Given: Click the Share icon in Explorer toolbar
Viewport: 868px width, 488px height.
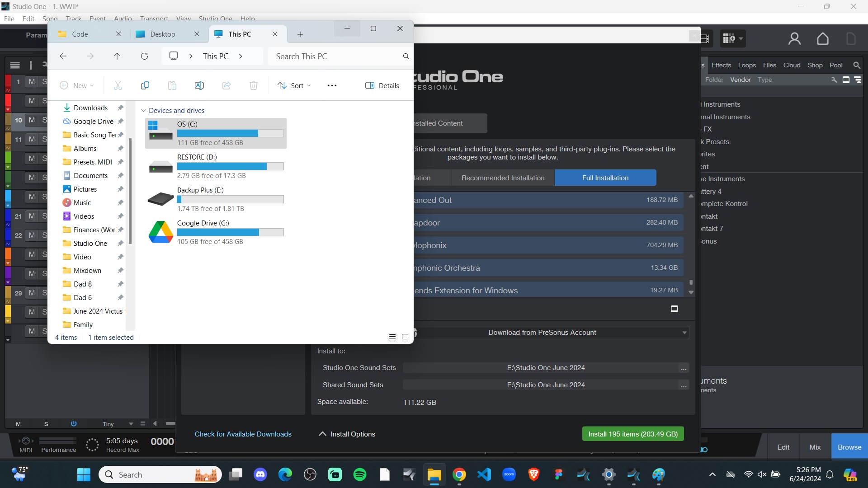Looking at the screenshot, I should (226, 85).
